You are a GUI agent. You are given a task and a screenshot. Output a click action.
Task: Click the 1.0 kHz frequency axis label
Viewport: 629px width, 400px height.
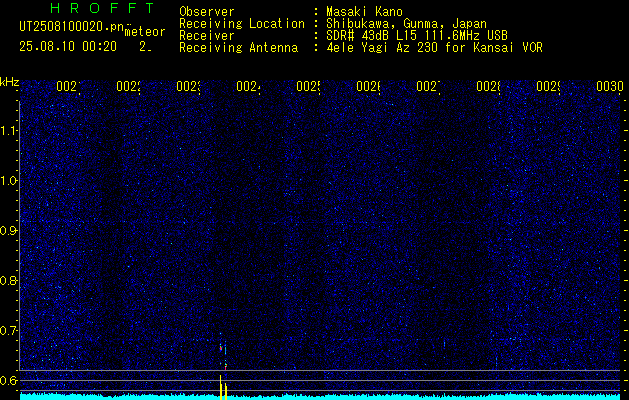tap(10, 181)
